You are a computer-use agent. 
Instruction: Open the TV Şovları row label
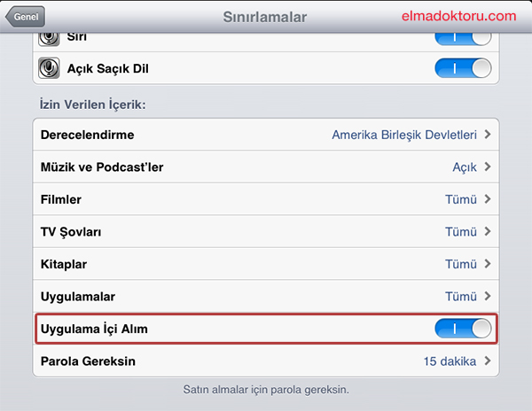coord(71,232)
